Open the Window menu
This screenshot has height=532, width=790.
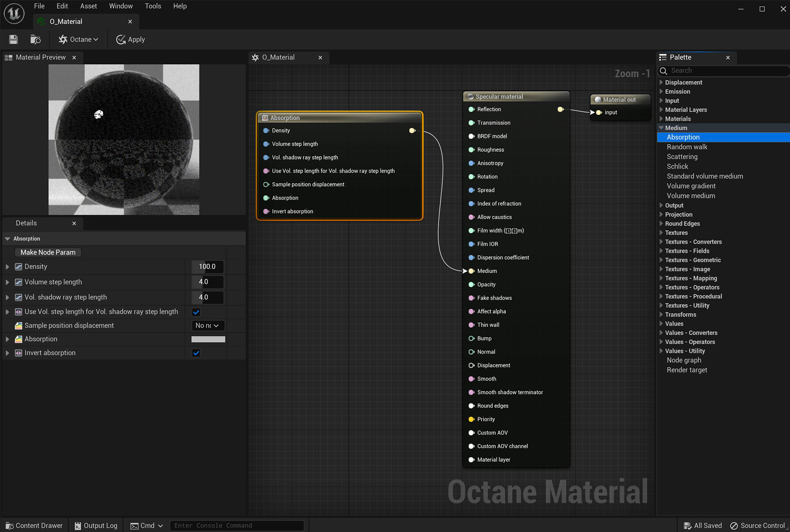point(121,6)
